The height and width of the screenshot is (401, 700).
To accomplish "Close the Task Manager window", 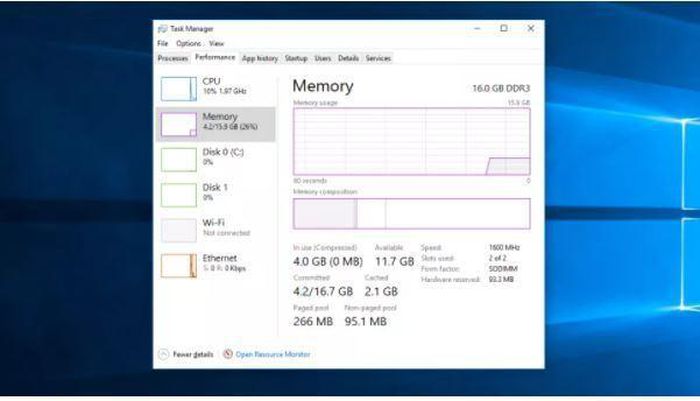I will (x=530, y=28).
